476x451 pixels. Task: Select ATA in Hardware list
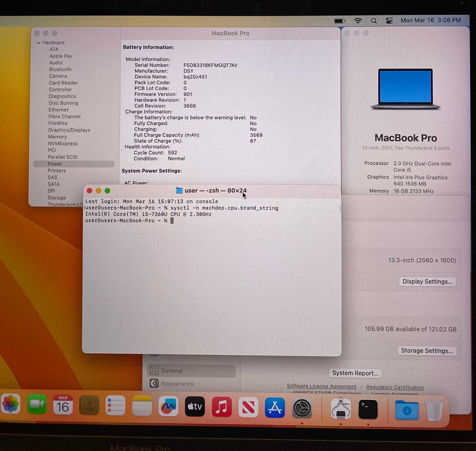pyautogui.click(x=53, y=49)
